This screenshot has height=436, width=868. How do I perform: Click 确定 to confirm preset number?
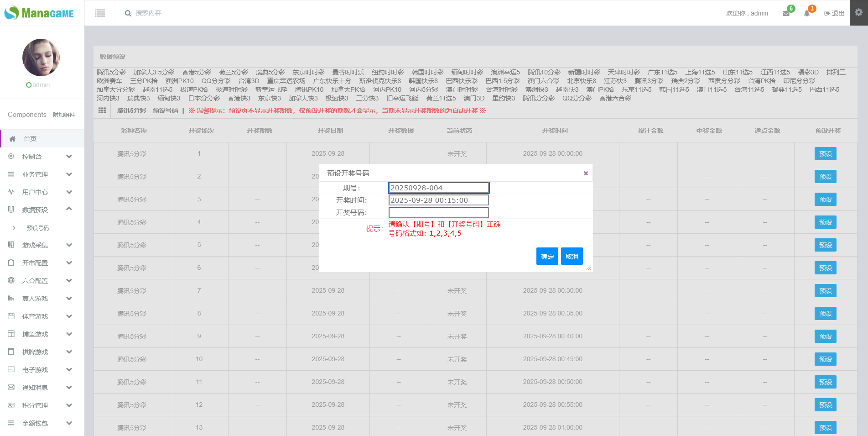click(547, 257)
